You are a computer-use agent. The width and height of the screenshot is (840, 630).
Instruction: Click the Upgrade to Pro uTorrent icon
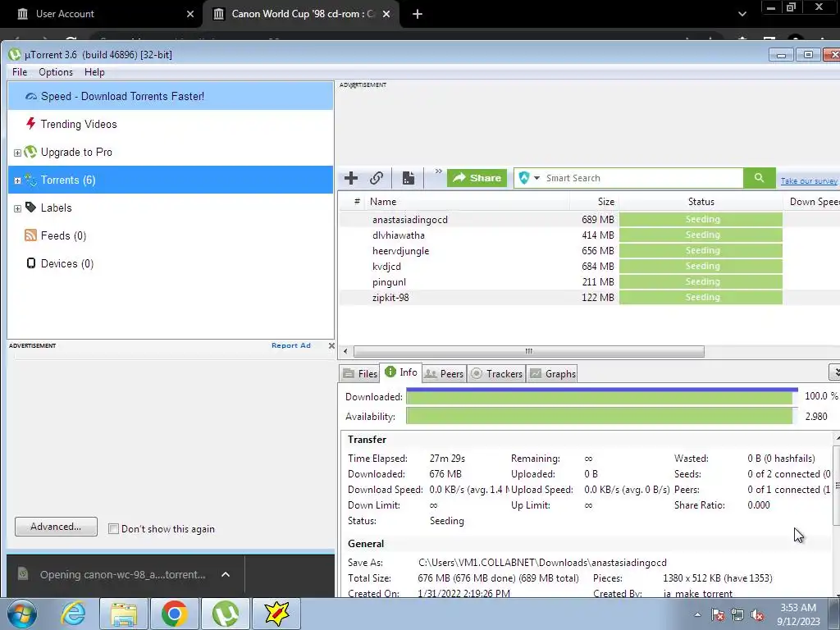[x=30, y=152]
